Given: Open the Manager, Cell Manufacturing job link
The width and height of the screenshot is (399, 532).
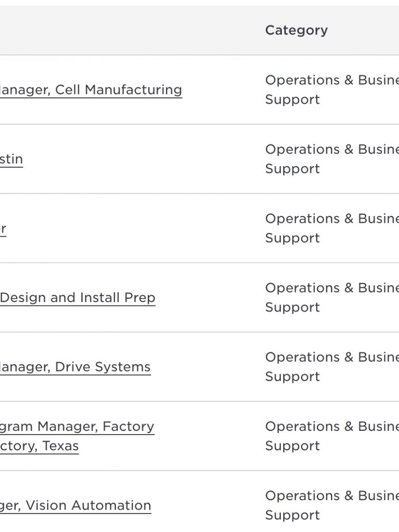Looking at the screenshot, I should 91,90.
